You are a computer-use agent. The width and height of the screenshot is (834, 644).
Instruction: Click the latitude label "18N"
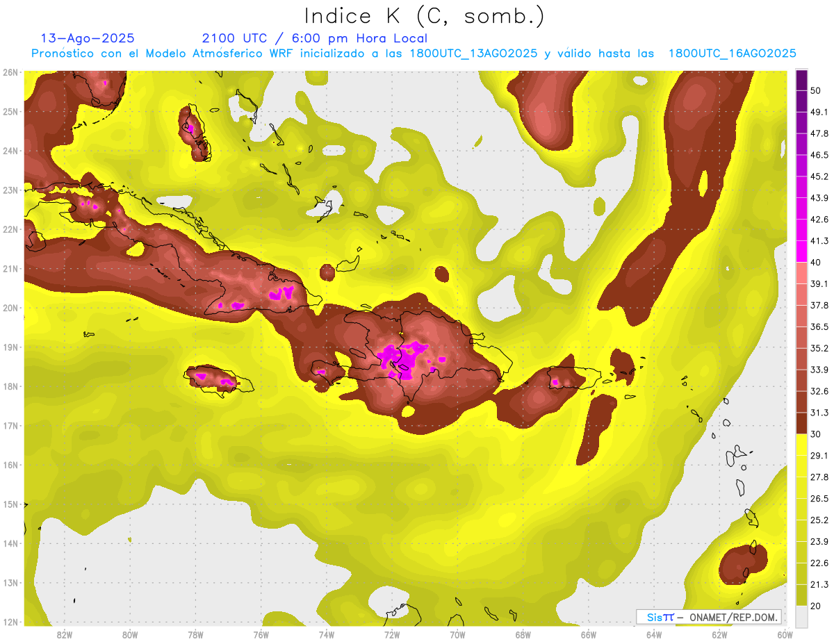coord(10,387)
